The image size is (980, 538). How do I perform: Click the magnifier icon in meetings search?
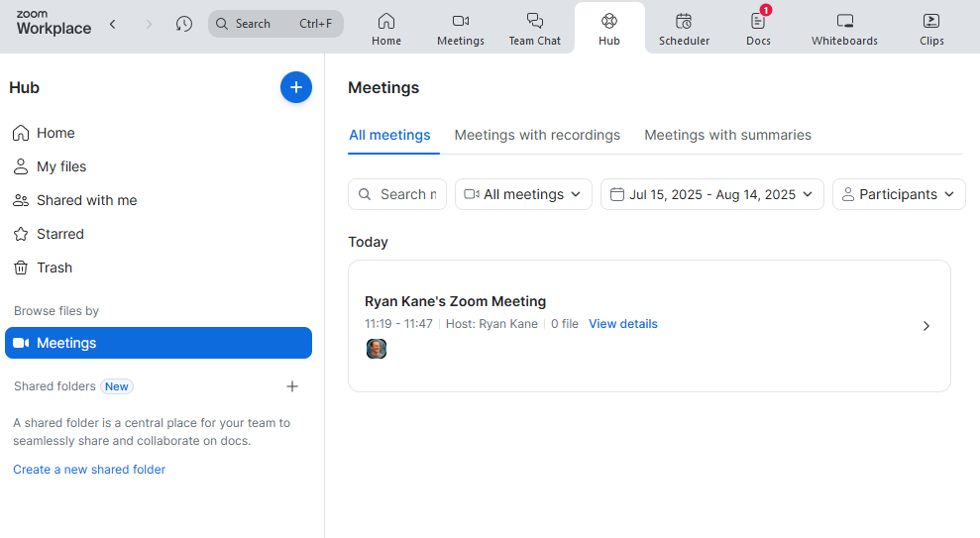click(x=365, y=194)
